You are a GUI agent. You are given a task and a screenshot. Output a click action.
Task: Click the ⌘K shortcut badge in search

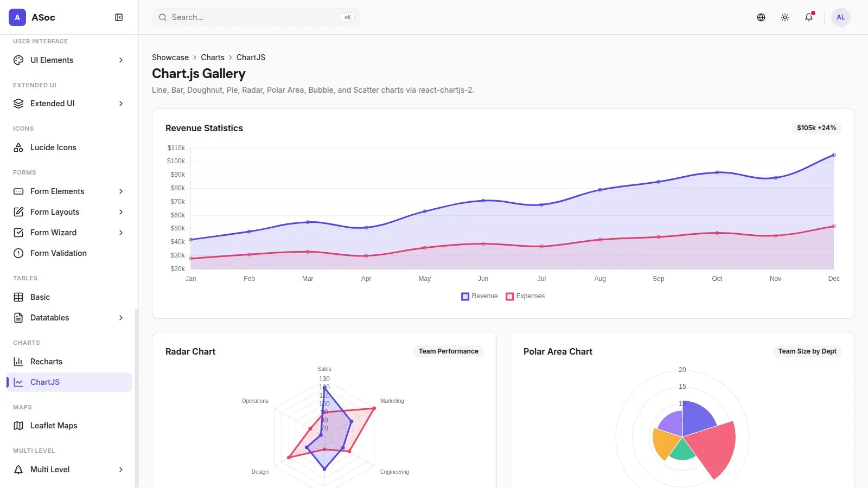point(348,17)
